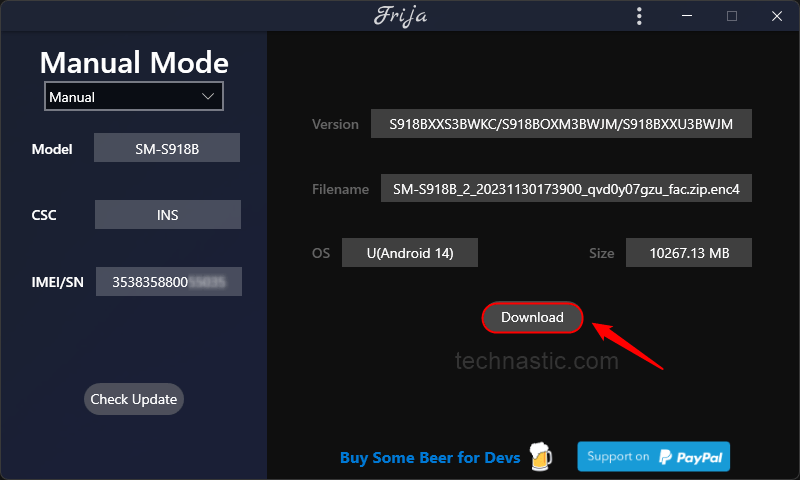
Task: Click the beer mug icon
Action: pyautogui.click(x=540, y=457)
